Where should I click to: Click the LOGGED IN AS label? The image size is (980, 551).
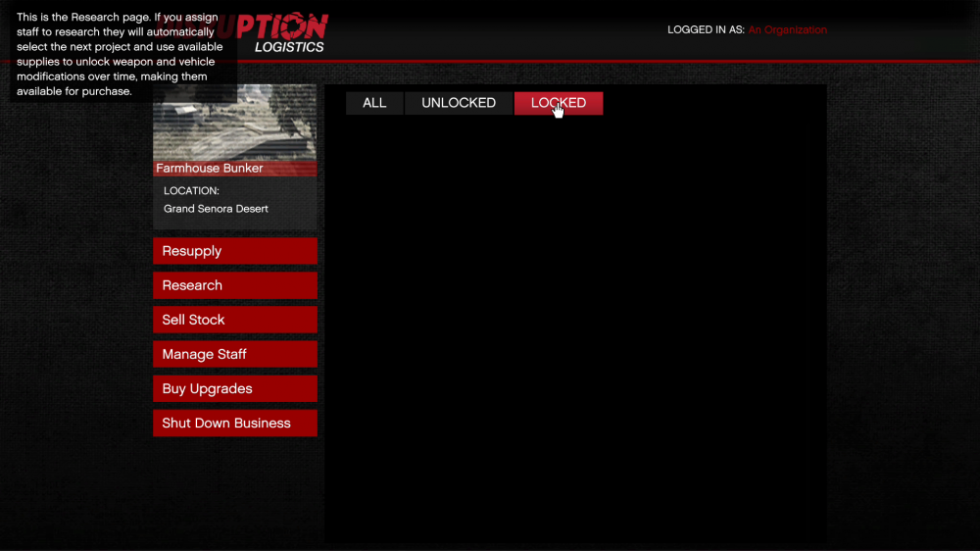click(705, 30)
